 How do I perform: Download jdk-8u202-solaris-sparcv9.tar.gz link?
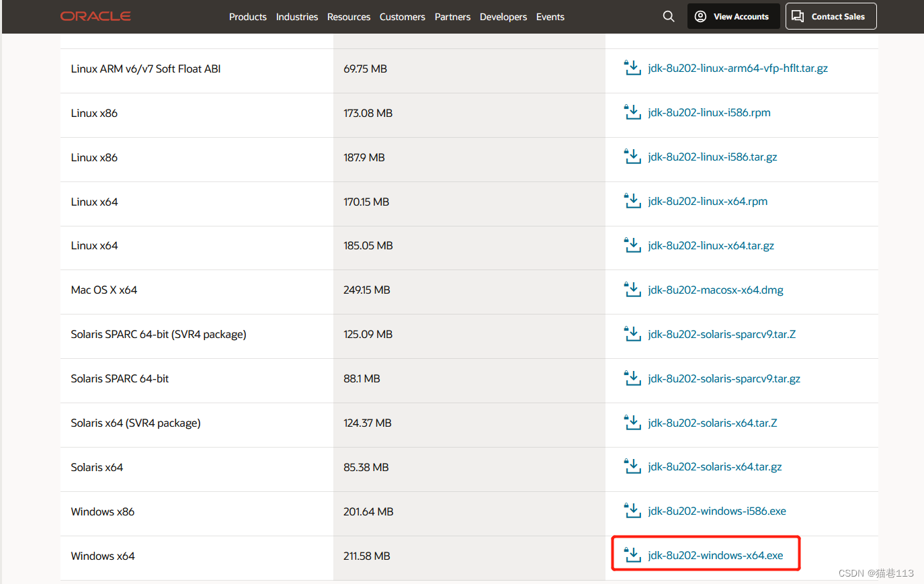[724, 379]
